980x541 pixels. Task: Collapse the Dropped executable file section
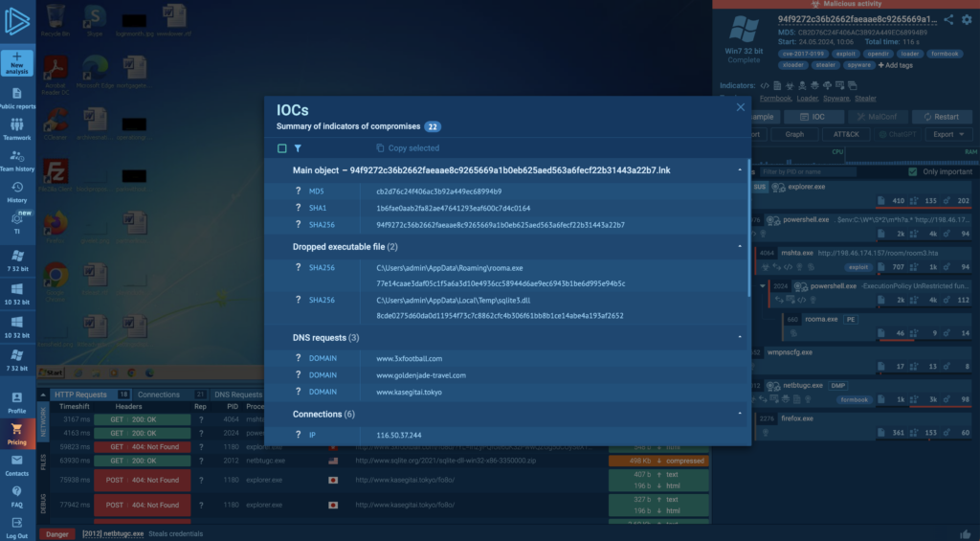740,247
